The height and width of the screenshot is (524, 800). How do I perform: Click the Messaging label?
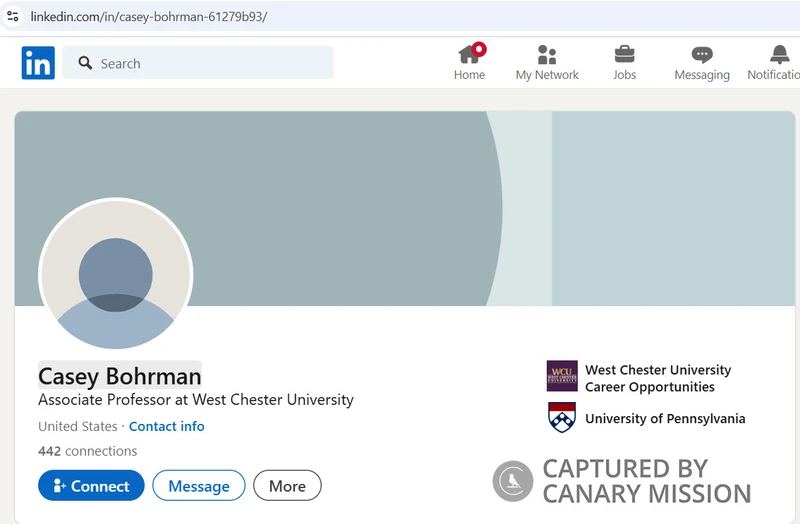702,75
